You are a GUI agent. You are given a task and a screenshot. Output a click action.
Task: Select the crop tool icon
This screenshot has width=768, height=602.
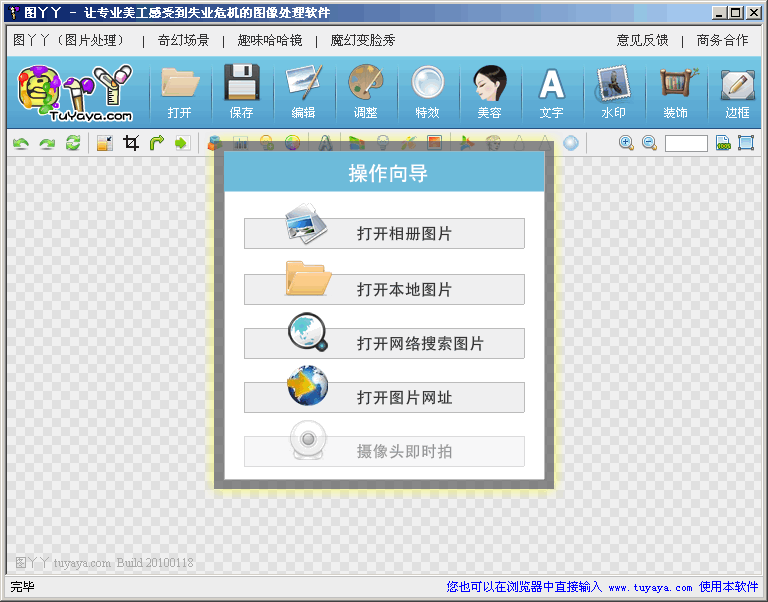(x=131, y=143)
